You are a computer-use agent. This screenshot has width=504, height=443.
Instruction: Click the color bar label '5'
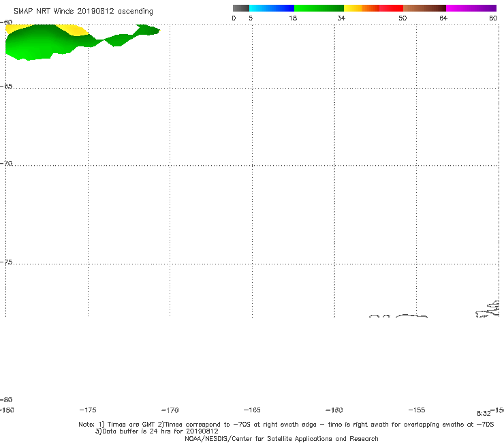[251, 18]
